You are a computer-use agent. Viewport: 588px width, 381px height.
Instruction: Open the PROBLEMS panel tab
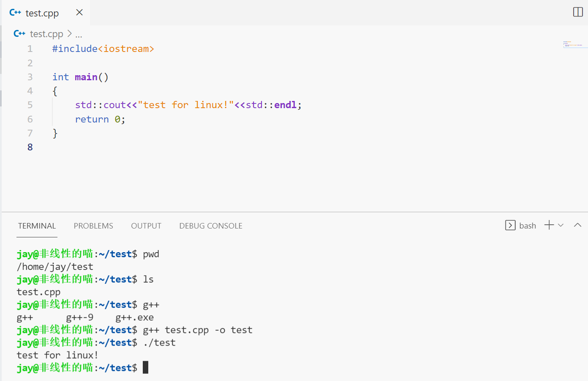93,226
